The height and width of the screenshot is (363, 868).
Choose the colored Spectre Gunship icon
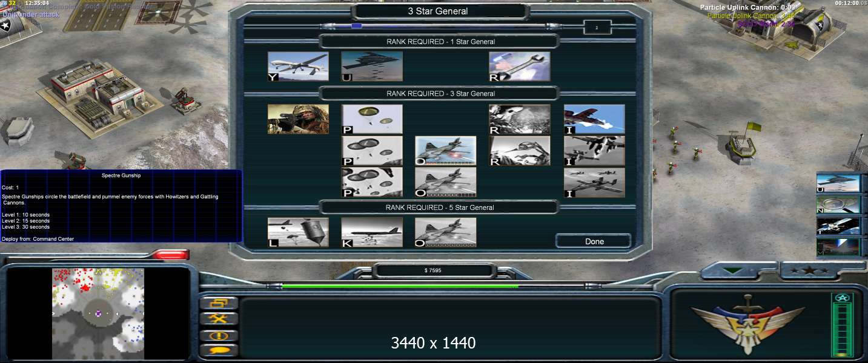pyautogui.click(x=445, y=151)
